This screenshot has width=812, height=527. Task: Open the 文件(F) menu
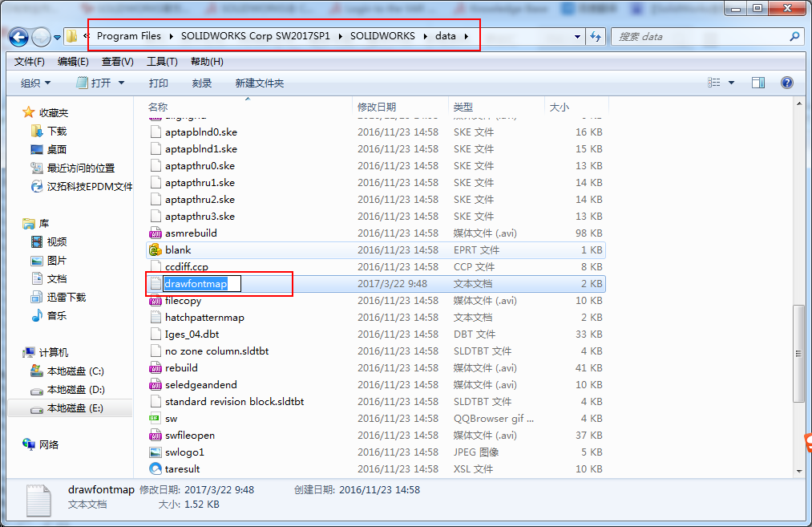point(30,62)
